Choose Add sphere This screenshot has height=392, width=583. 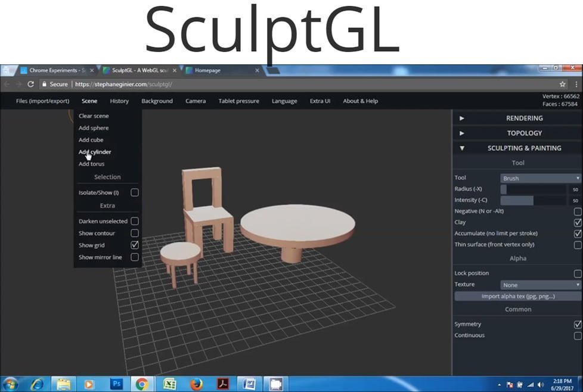click(x=94, y=128)
